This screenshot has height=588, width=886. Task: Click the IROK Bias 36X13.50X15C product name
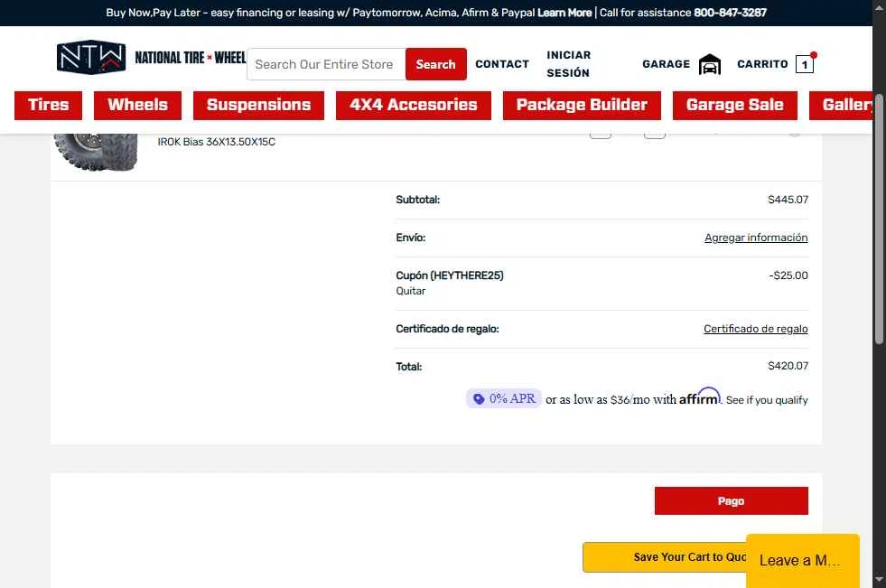point(217,142)
